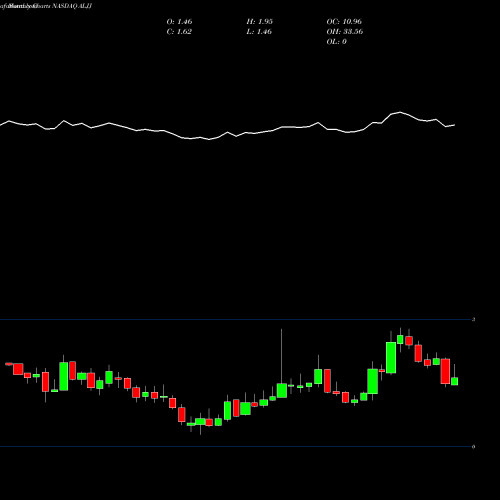Viewport: 500px width, 500px height.
Task: Select the open price value O: 1.46
Action: 179,22
